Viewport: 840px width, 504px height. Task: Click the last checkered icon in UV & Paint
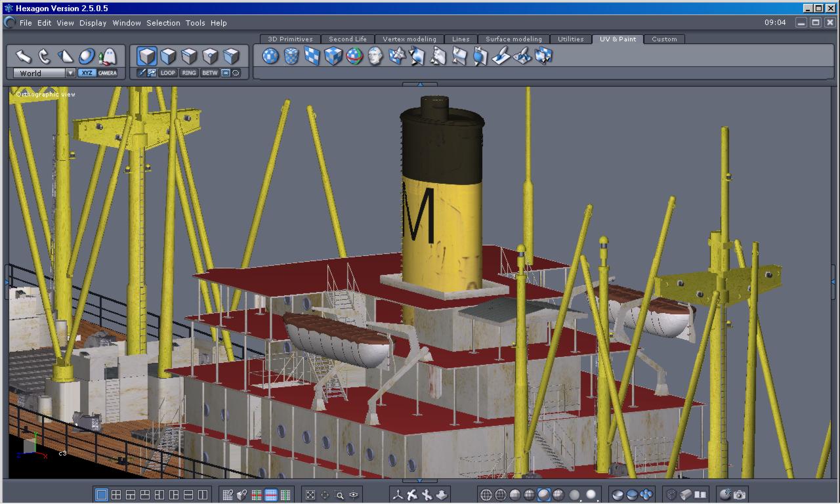[x=543, y=56]
